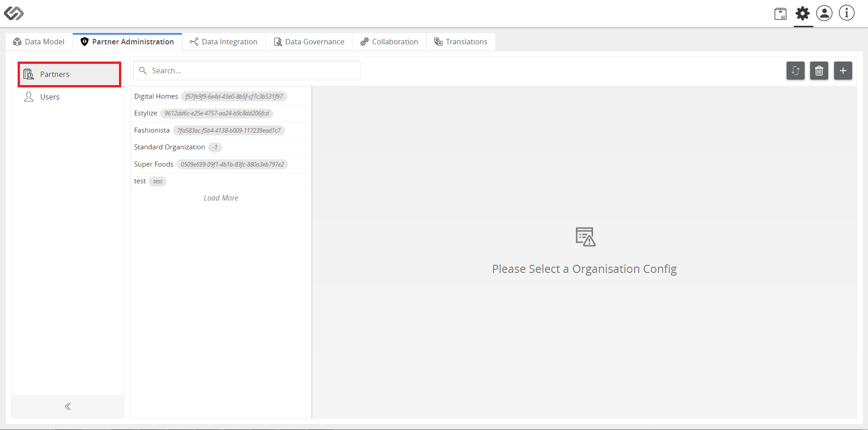The height and width of the screenshot is (430, 868).
Task: Click the Load More link
Action: coord(221,198)
